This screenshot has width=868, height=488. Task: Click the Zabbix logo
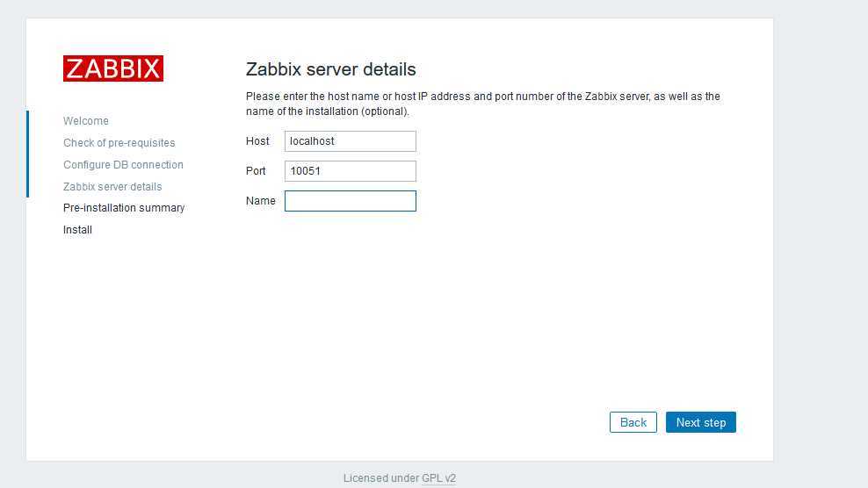pyautogui.click(x=113, y=68)
